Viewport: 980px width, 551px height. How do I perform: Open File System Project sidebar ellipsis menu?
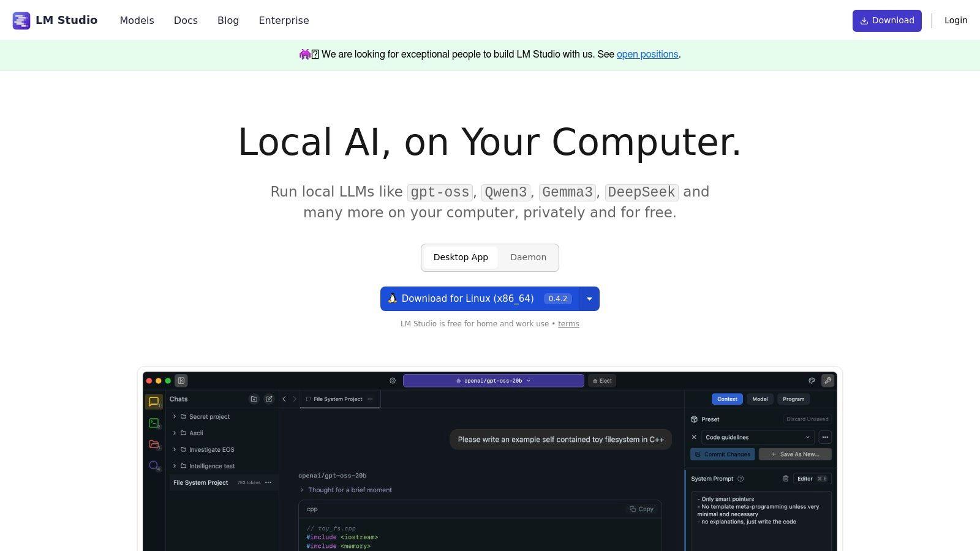pos(268,483)
